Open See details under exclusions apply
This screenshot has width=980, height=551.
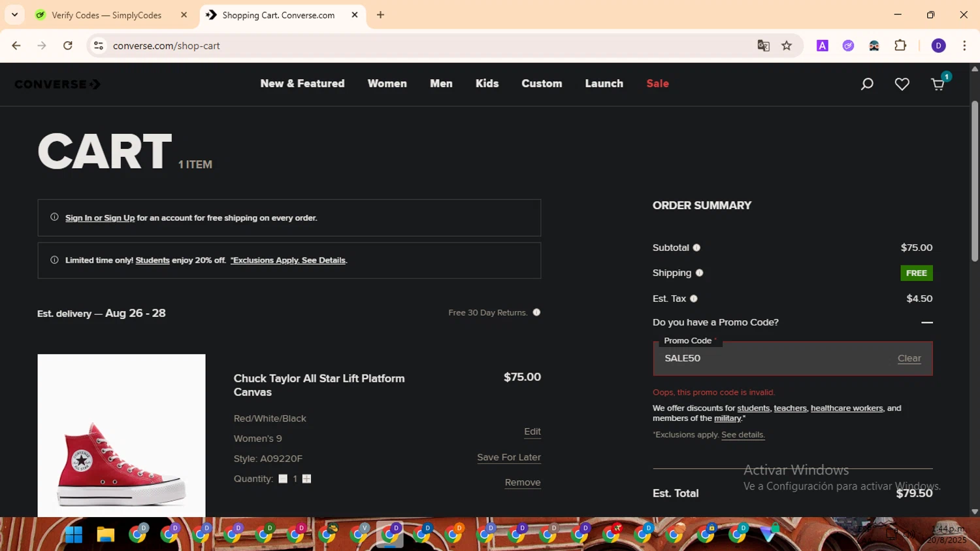tap(743, 435)
